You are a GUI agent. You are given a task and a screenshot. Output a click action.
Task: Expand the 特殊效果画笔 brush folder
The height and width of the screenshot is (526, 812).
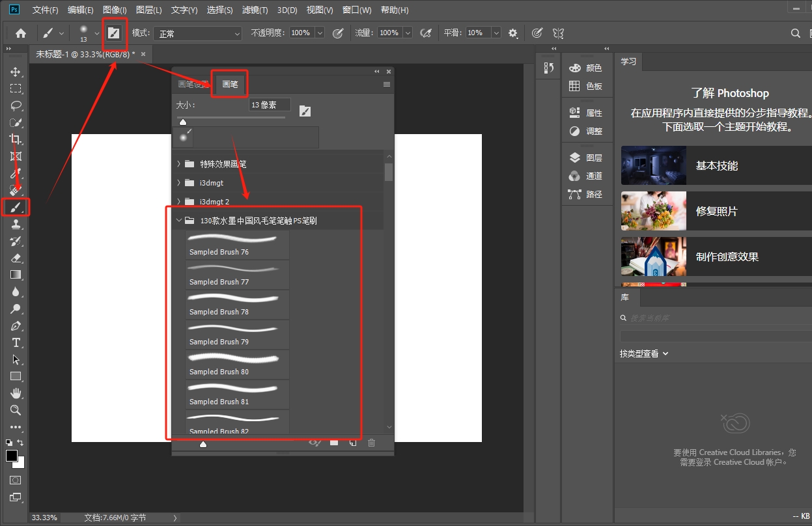pos(179,163)
